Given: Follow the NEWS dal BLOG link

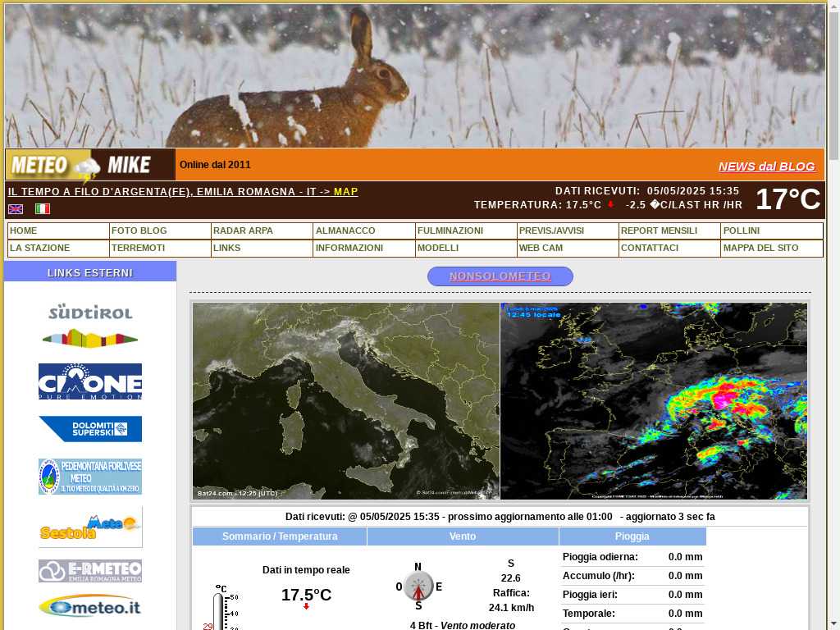Looking at the screenshot, I should 767,167.
